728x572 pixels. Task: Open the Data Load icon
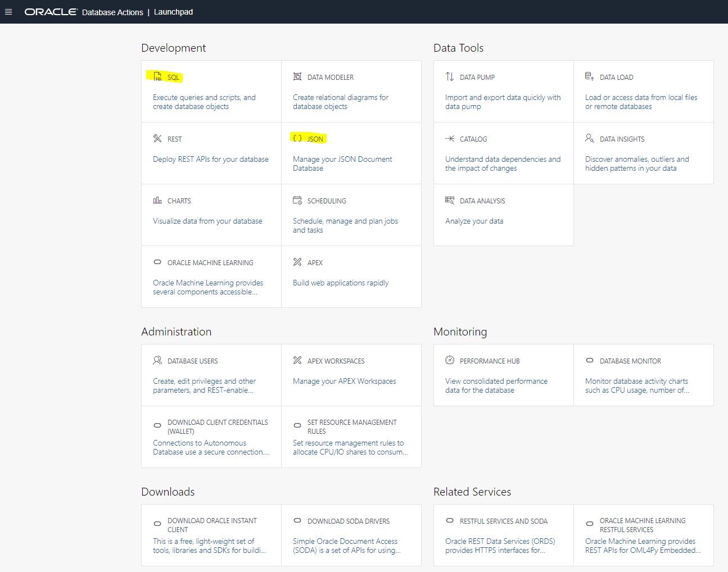pos(589,76)
